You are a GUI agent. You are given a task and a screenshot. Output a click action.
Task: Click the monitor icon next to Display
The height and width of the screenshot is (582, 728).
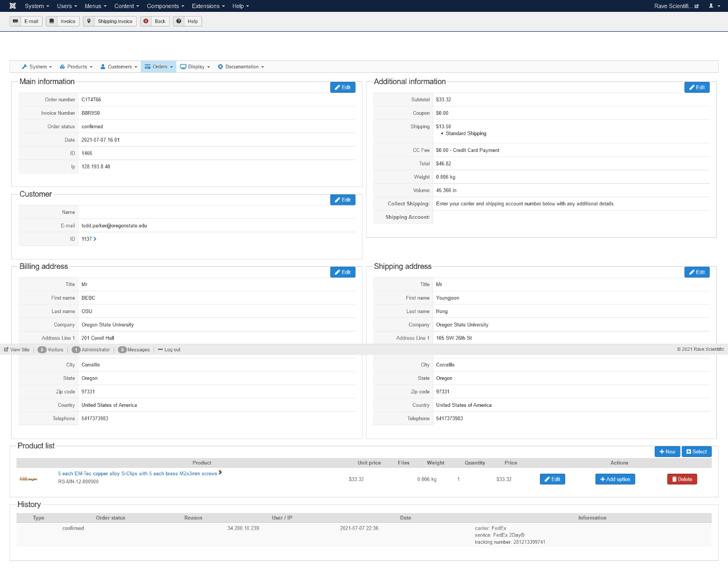(183, 67)
